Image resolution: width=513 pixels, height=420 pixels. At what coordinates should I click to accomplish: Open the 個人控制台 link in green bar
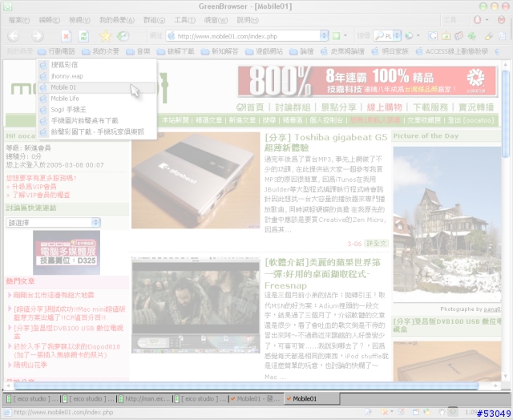(326, 120)
